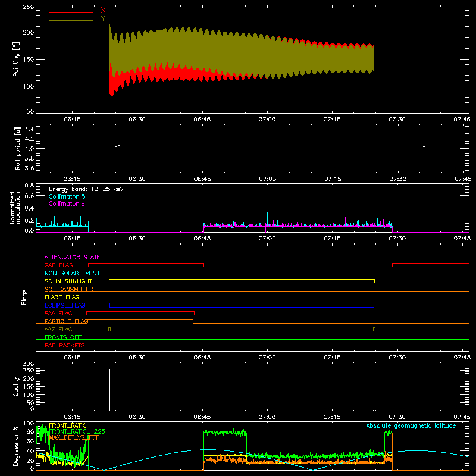Select the 'X' legend label
This screenshot has height=476, width=476.
tap(103, 11)
